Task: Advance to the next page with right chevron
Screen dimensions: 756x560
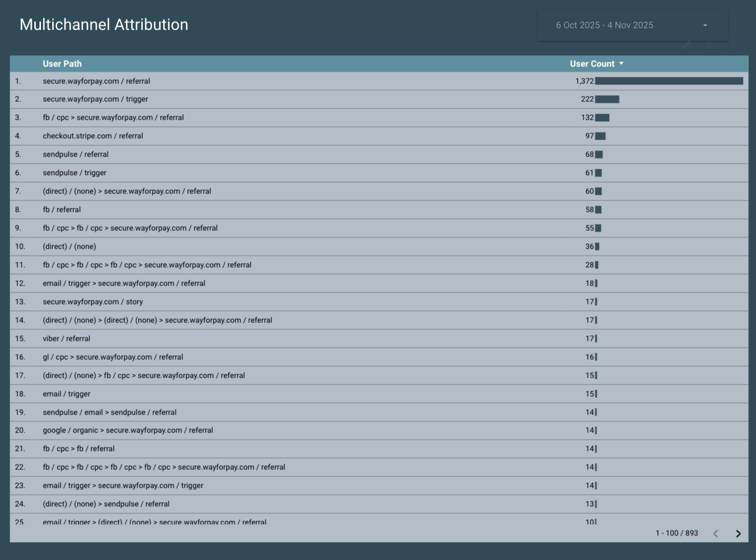Action: tap(738, 533)
